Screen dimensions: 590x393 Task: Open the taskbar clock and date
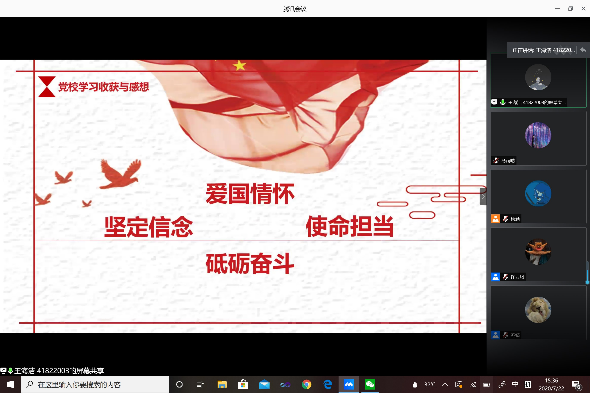click(x=551, y=384)
